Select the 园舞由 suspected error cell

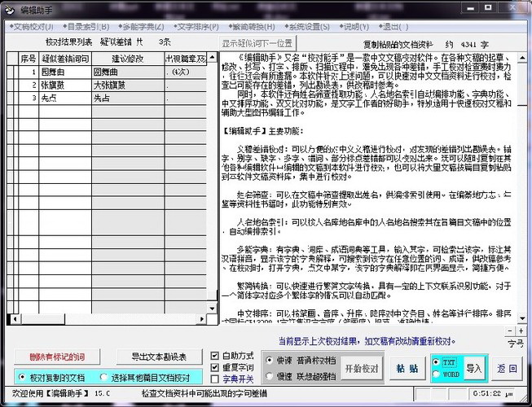tap(65, 72)
